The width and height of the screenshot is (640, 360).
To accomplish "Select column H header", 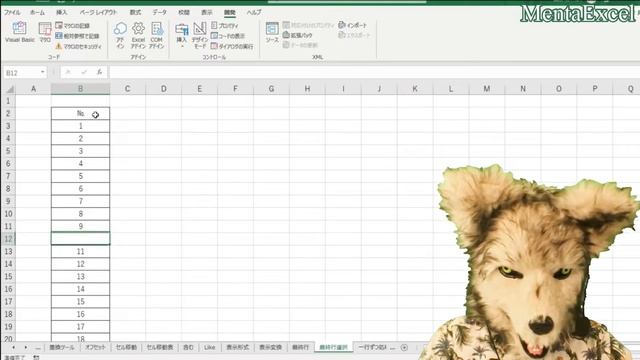I will coord(307,89).
